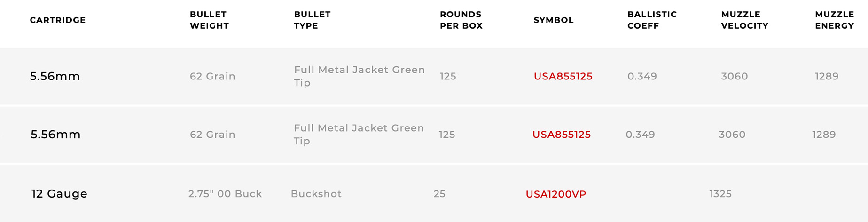This screenshot has height=222, width=868.
Task: Select the Muzzle Energy column header
Action: 834,20
